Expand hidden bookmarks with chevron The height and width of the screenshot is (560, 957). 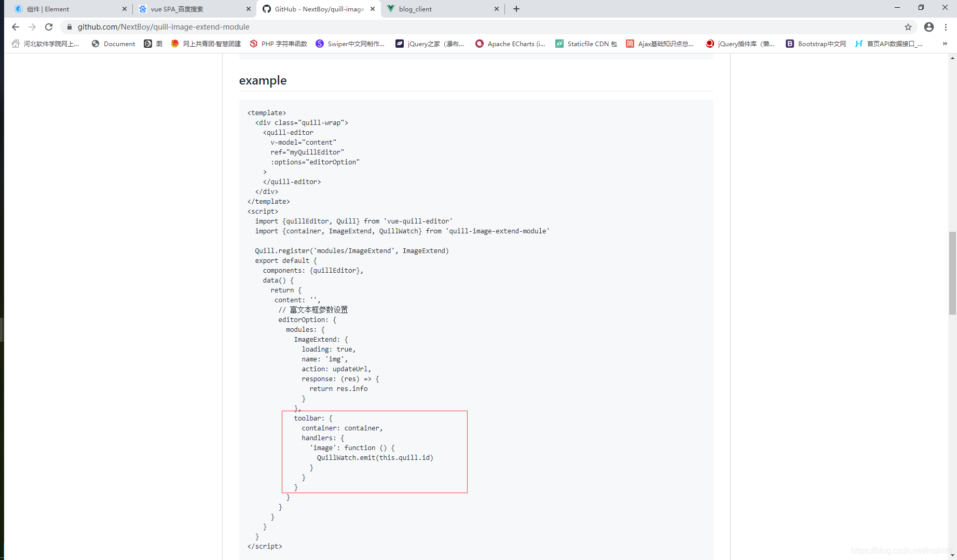(x=945, y=44)
